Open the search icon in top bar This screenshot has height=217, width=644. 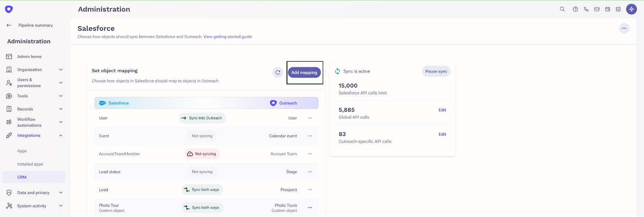(x=562, y=9)
